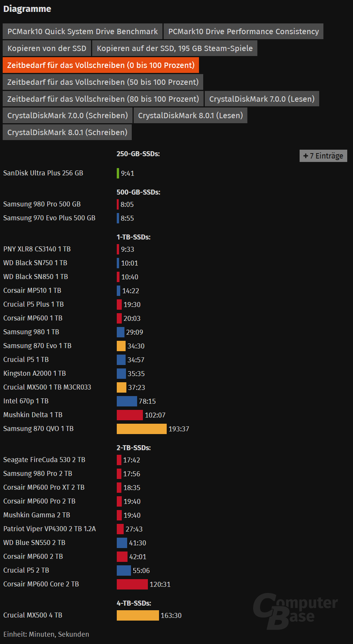Click the 2-TB-SSDs heading
The height and width of the screenshot is (644, 353).
134,448
